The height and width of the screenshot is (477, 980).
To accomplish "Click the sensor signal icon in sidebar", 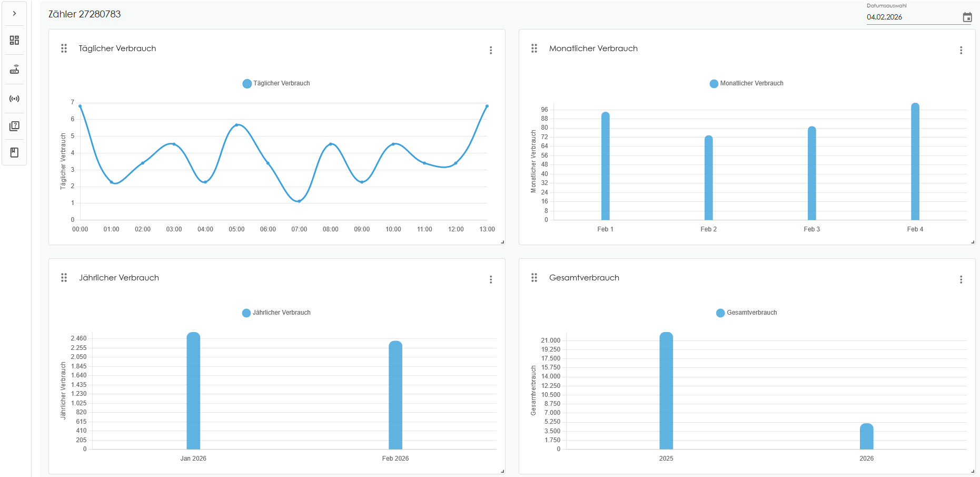I will 14,99.
